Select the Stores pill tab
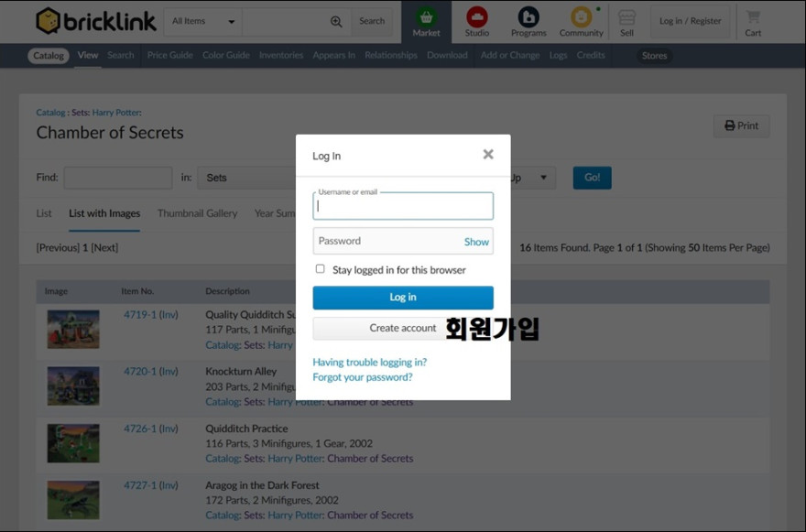This screenshot has width=806, height=532. 654,56
